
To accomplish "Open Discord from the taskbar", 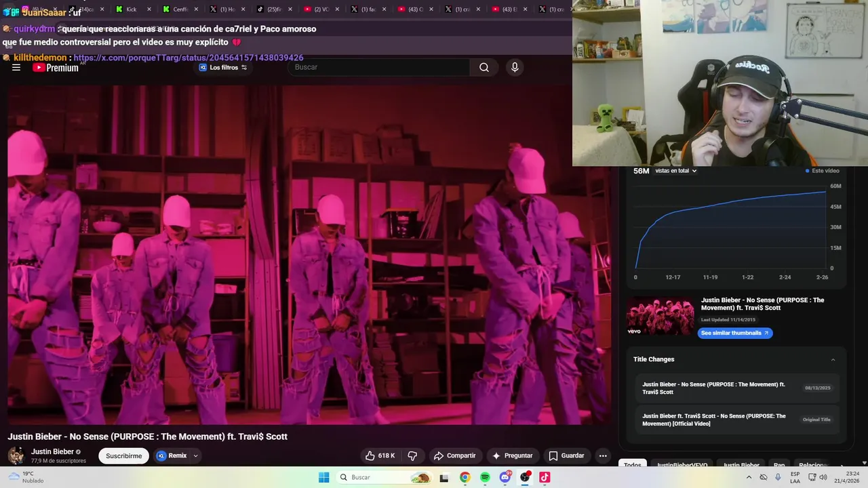I will click(505, 477).
